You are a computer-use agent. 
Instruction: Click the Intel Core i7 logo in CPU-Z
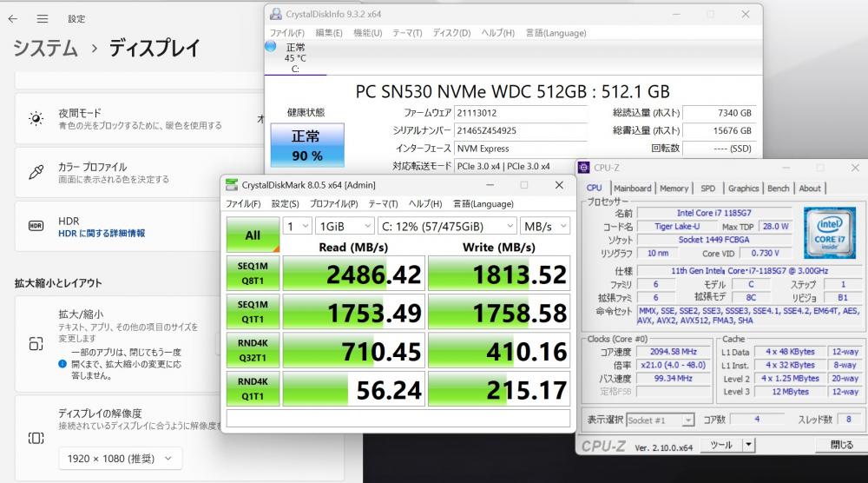(x=829, y=232)
